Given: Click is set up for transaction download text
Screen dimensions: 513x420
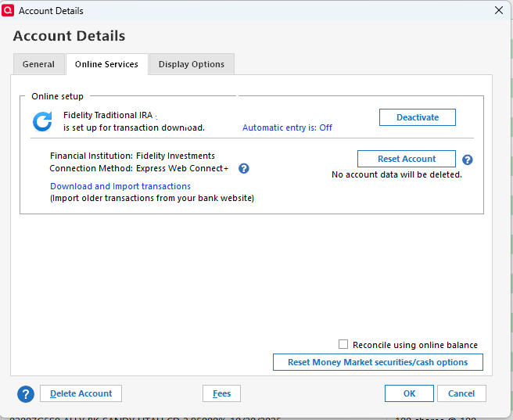Looking at the screenshot, I should pos(135,127).
